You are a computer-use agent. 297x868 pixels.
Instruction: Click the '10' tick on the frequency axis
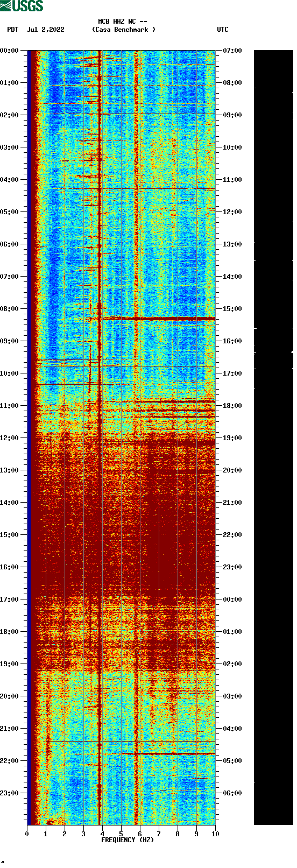click(215, 834)
